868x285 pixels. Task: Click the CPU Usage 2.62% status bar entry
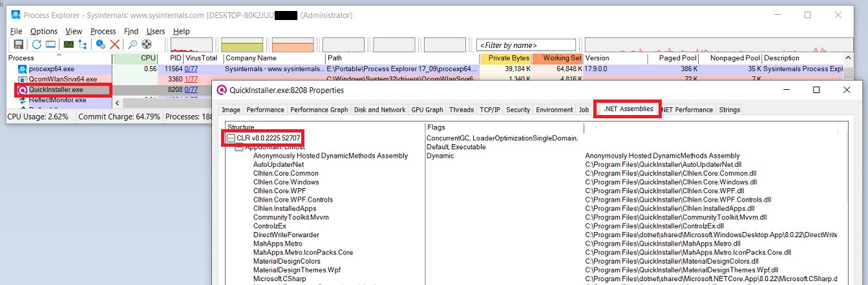pyautogui.click(x=39, y=117)
